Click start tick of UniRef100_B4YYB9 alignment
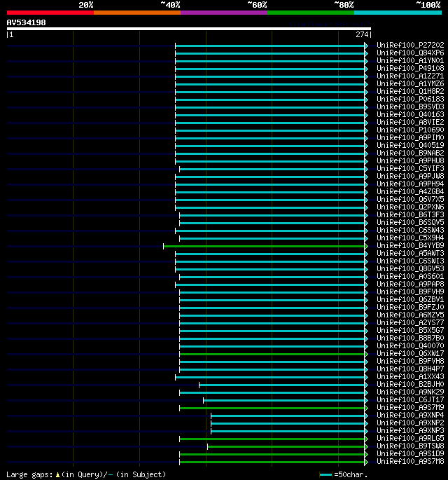 point(164,246)
